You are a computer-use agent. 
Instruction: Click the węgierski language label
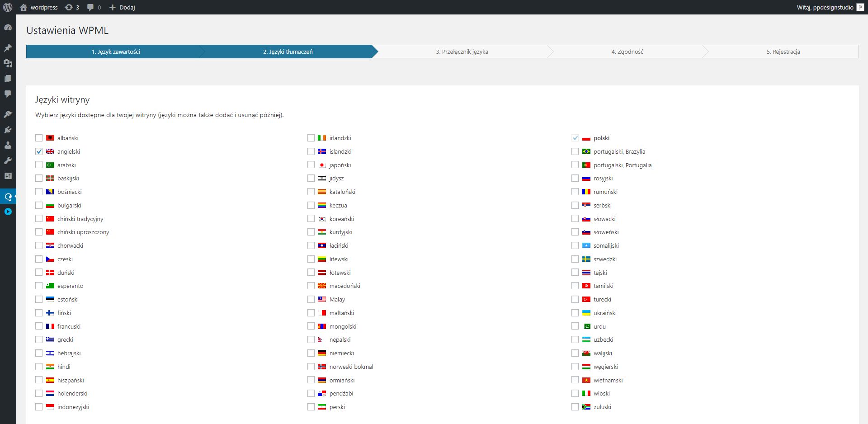click(605, 367)
